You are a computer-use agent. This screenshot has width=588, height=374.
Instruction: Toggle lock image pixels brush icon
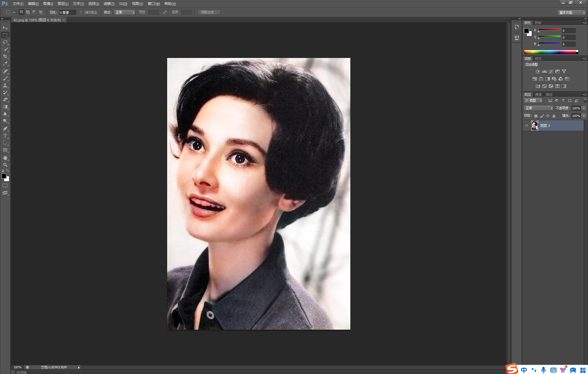[542, 116]
